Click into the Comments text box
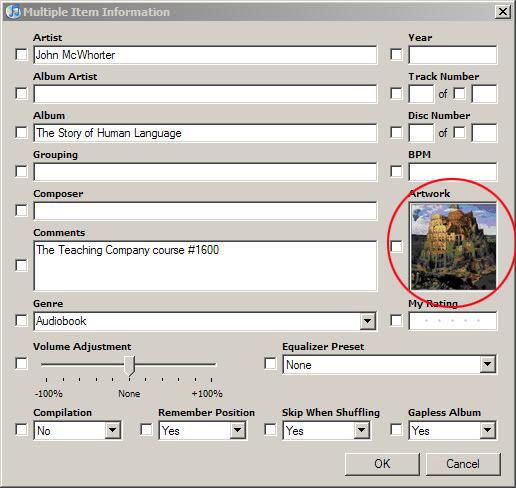This screenshot has width=516, height=488. (205, 266)
